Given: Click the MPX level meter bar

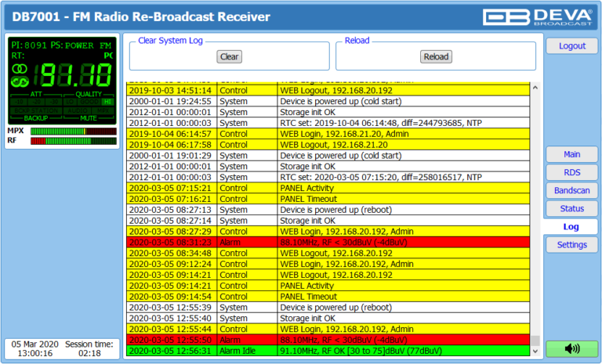Looking at the screenshot, I should pos(72,131).
